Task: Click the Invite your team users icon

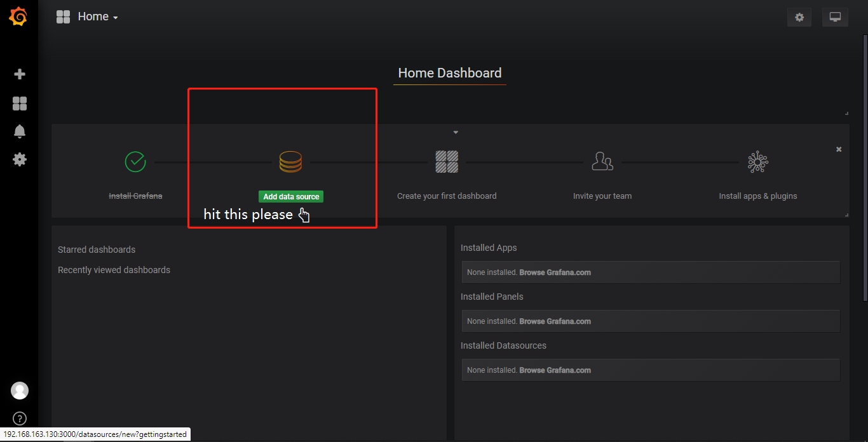Action: click(x=602, y=161)
